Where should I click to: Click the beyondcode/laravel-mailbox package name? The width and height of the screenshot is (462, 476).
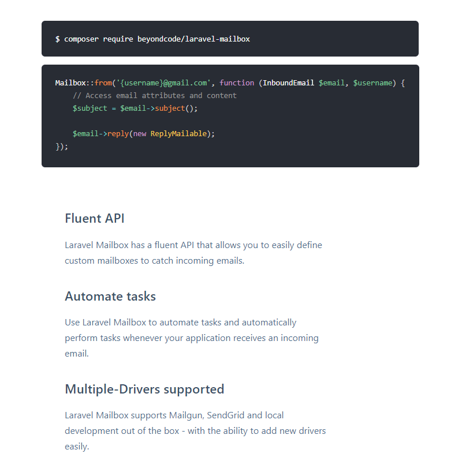point(193,39)
